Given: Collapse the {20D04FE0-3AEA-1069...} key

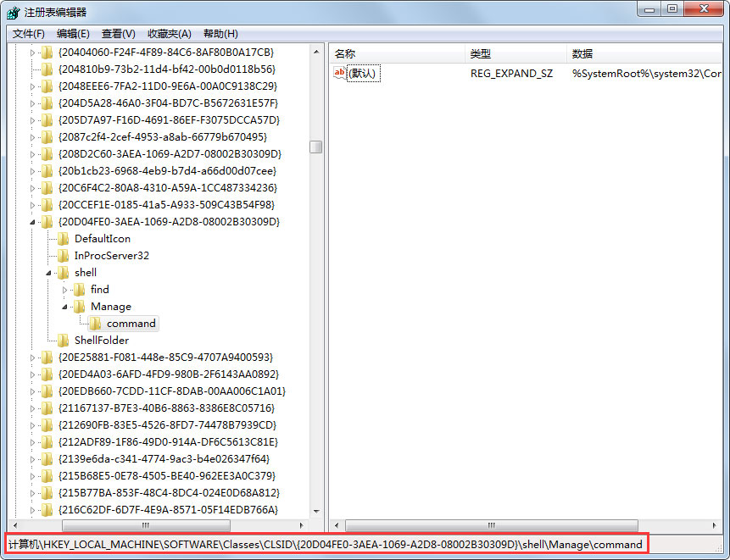Looking at the screenshot, I should (x=32, y=221).
